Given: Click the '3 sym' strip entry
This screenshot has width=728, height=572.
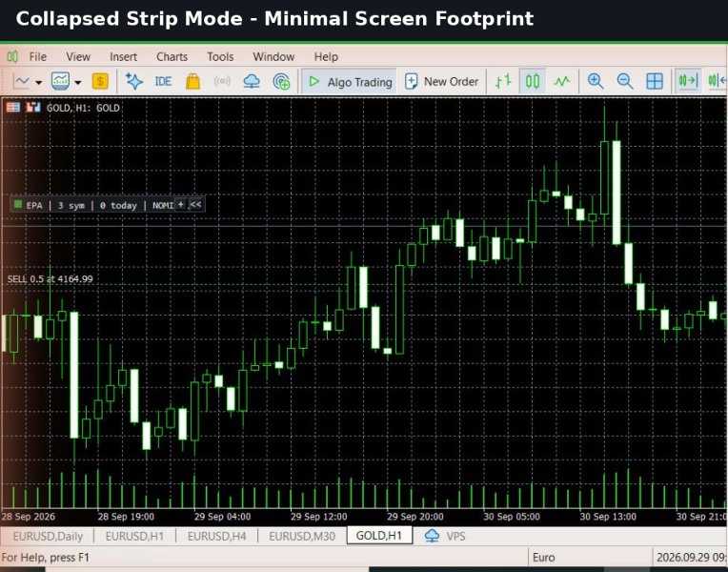Looking at the screenshot, I should point(71,205).
